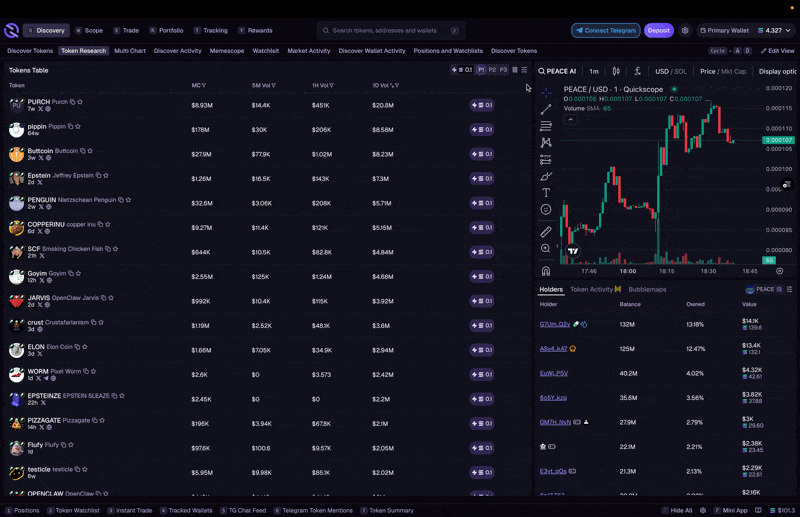The image size is (800, 517).
Task: Click the PEACE token filter chip
Action: (764, 289)
